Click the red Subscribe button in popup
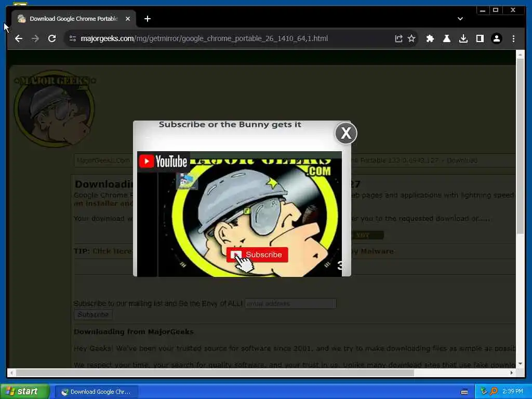532x399 pixels. click(257, 255)
